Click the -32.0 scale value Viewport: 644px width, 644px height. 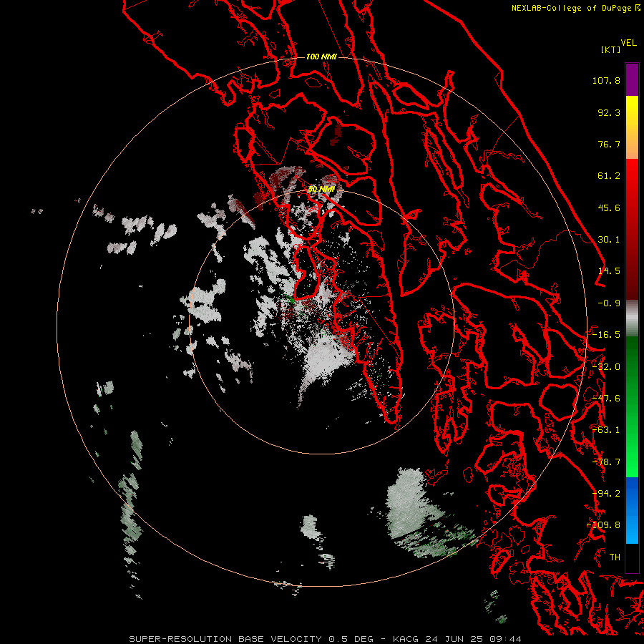point(607,367)
